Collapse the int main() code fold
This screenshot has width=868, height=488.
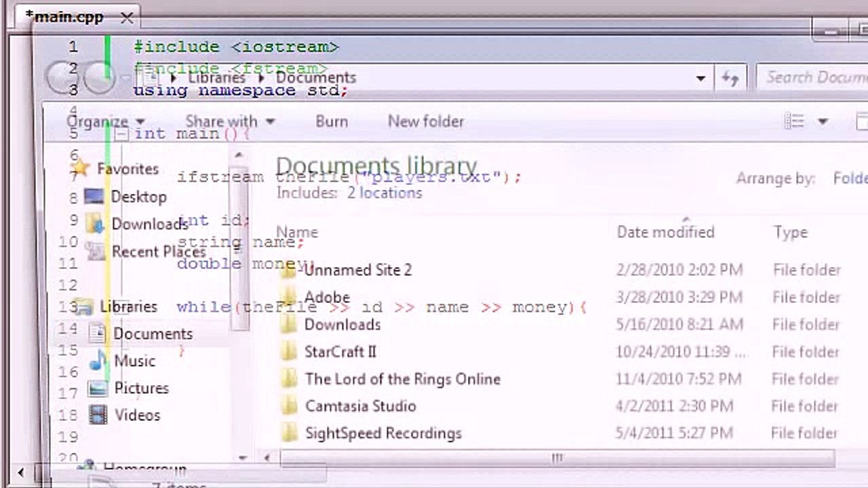[121, 134]
